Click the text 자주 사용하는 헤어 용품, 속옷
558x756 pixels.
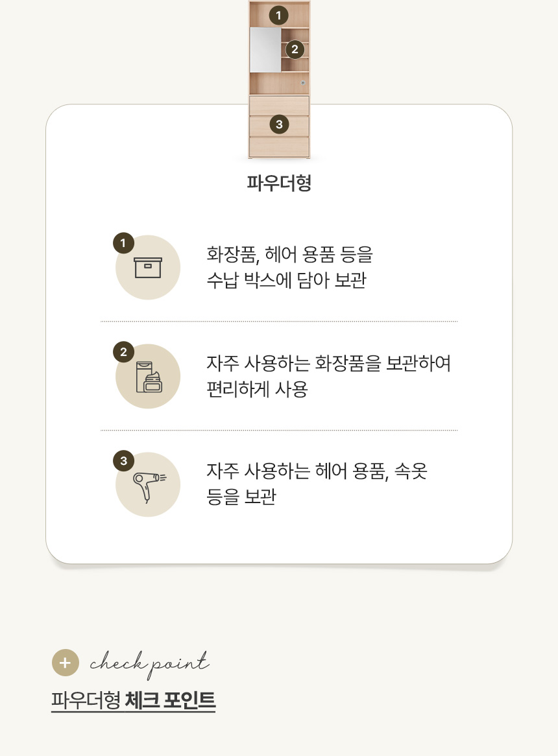pyautogui.click(x=317, y=471)
